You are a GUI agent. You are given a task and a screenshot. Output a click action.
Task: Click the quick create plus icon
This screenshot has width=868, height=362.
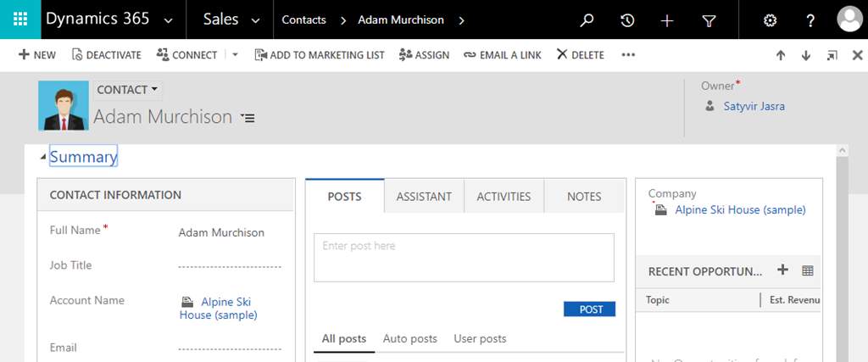(667, 20)
